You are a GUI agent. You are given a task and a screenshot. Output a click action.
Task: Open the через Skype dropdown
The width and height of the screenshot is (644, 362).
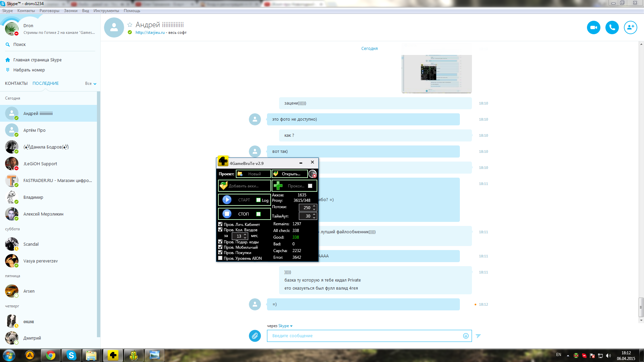(x=285, y=326)
